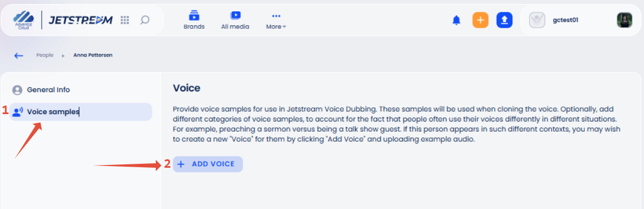Open the Brands section
Viewport: 644px width, 209px height.
[194, 20]
